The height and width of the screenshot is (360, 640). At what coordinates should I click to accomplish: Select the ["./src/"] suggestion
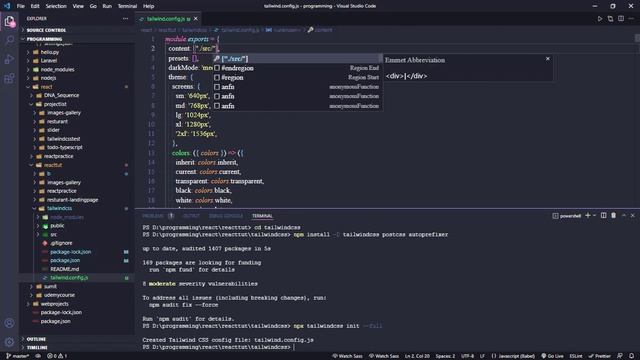pyautogui.click(x=298, y=59)
